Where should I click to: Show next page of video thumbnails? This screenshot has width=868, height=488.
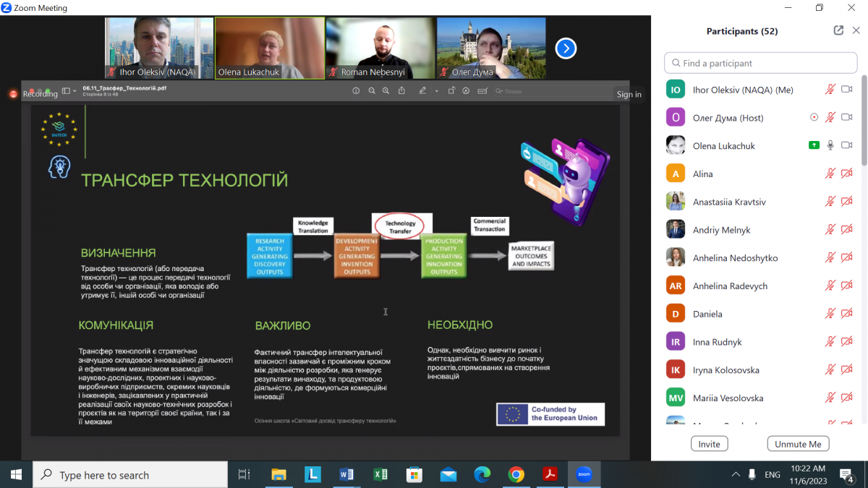tap(565, 48)
